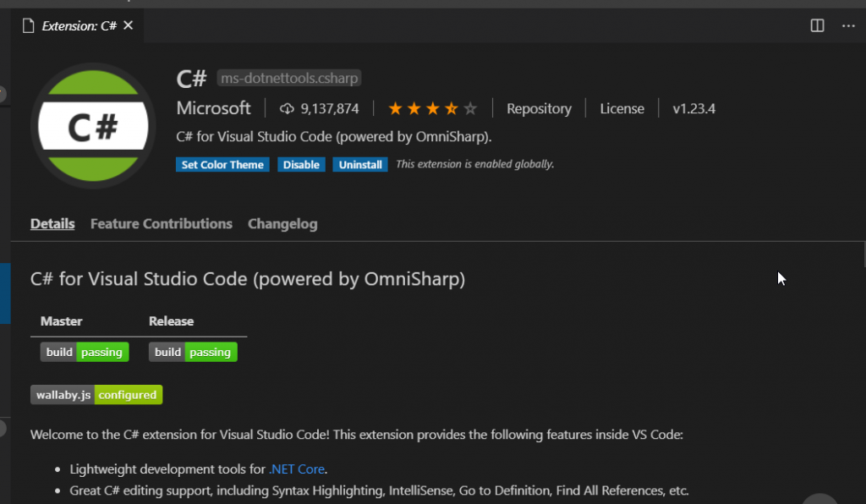
Task: Click the cloud download install count icon
Action: 287,109
